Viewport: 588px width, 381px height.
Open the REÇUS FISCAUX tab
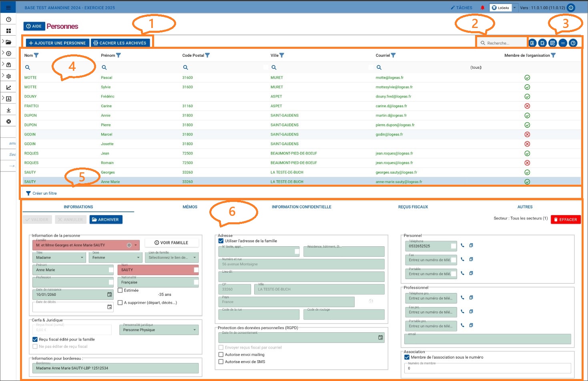click(413, 207)
